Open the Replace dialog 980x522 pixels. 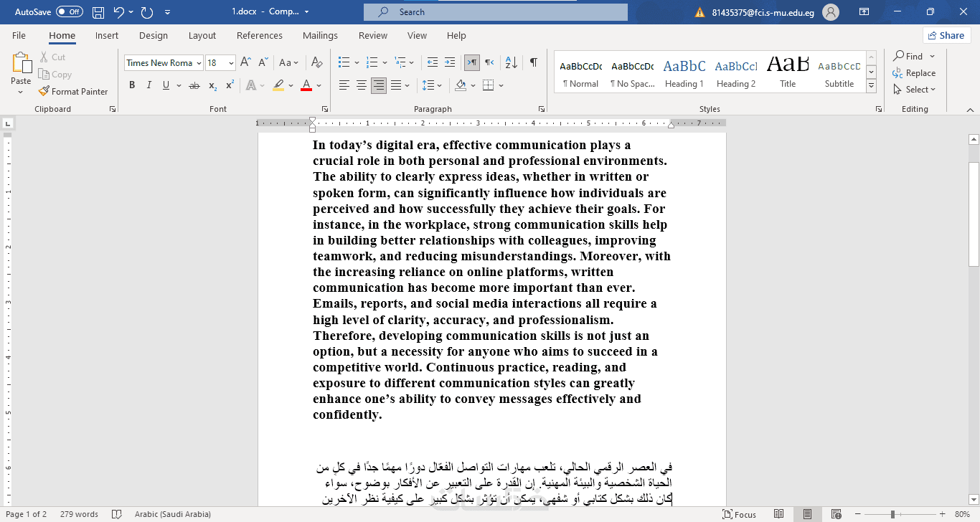coord(914,73)
